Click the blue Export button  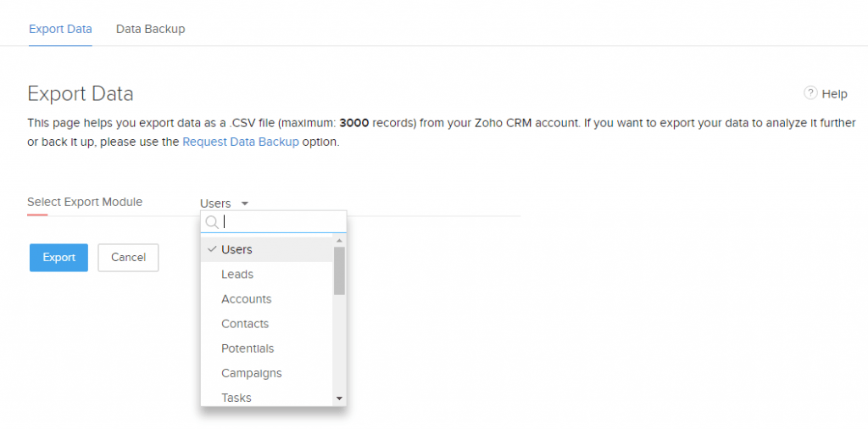click(x=58, y=258)
